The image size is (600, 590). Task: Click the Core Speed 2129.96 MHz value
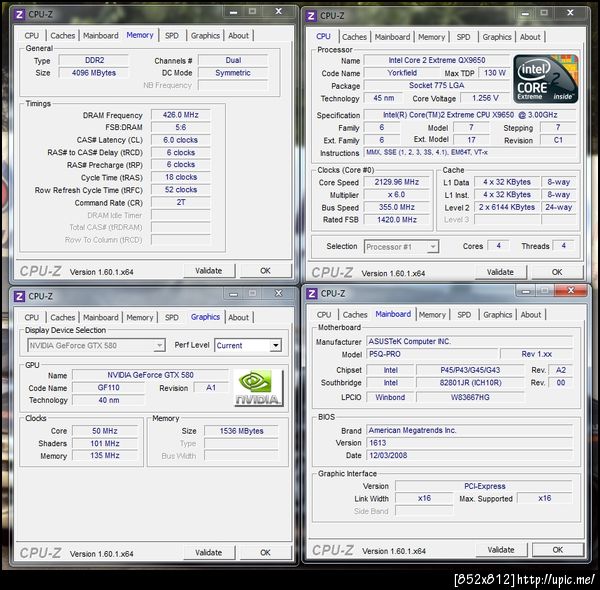click(396, 182)
